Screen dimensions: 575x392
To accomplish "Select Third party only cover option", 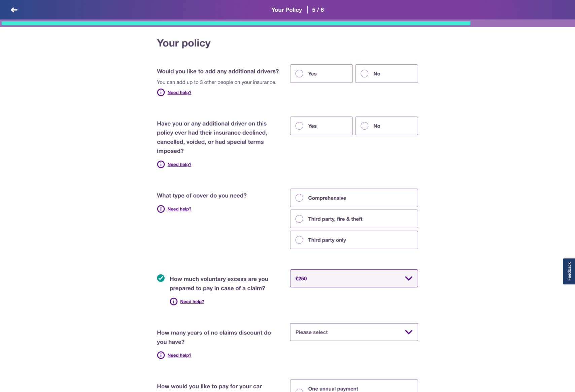I will (x=354, y=240).
